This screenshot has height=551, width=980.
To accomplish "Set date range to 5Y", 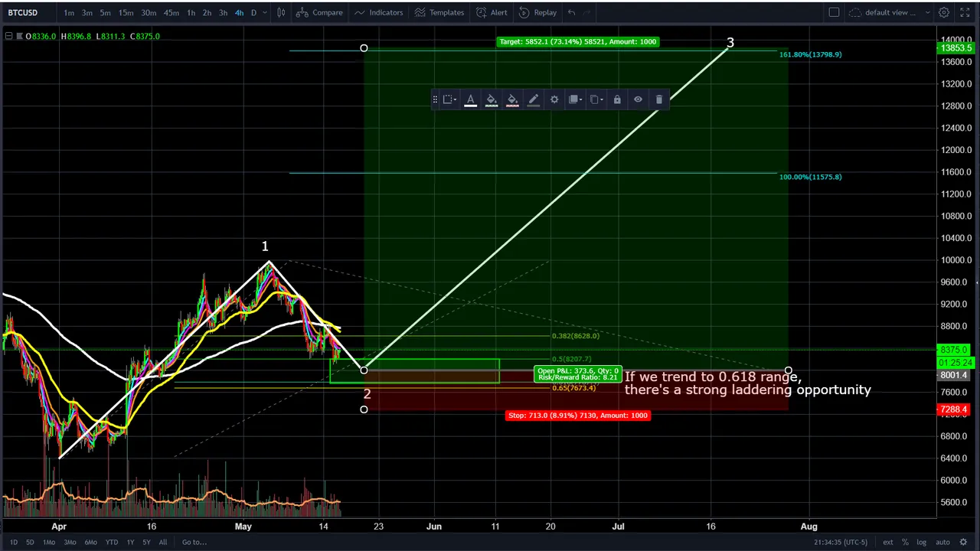I will point(146,542).
